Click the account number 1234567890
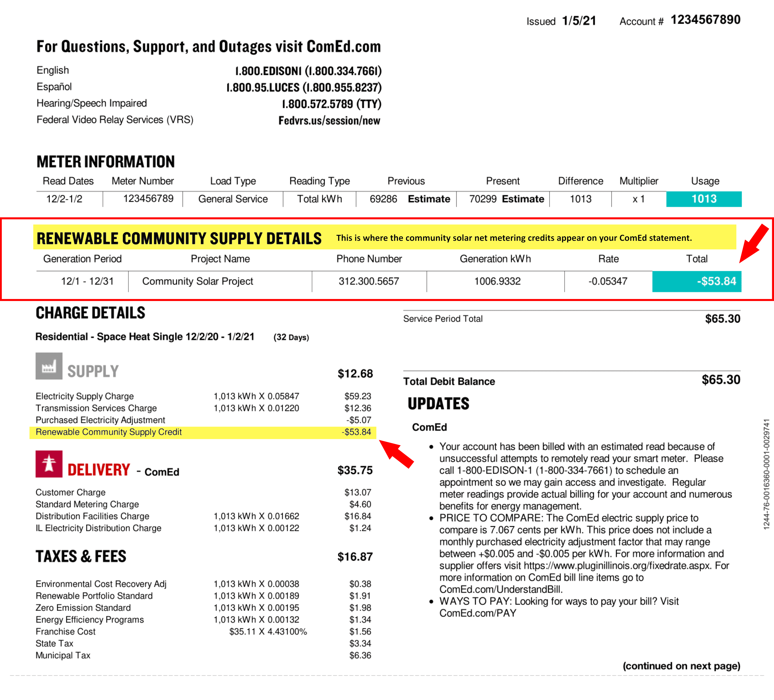This screenshot has width=774, height=700. click(x=706, y=20)
